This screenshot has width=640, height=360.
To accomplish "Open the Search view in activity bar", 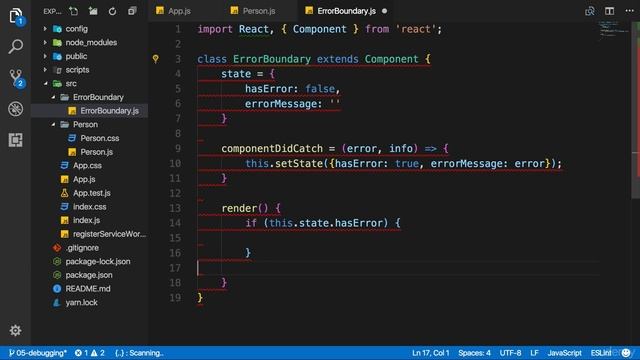I will pyautogui.click(x=16, y=47).
